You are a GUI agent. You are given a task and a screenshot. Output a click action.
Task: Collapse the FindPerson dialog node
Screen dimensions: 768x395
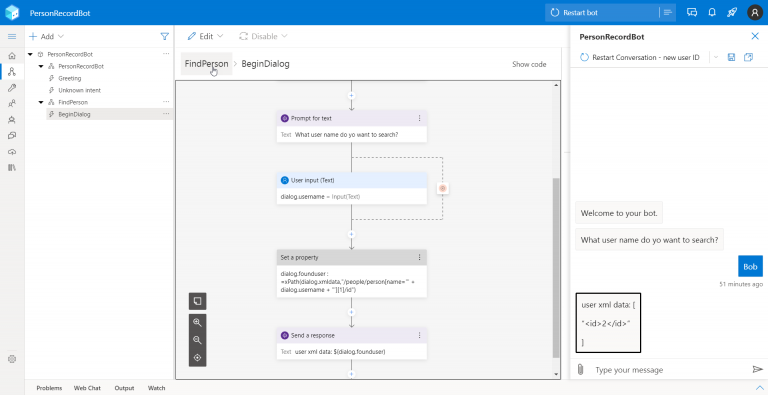[x=42, y=102]
